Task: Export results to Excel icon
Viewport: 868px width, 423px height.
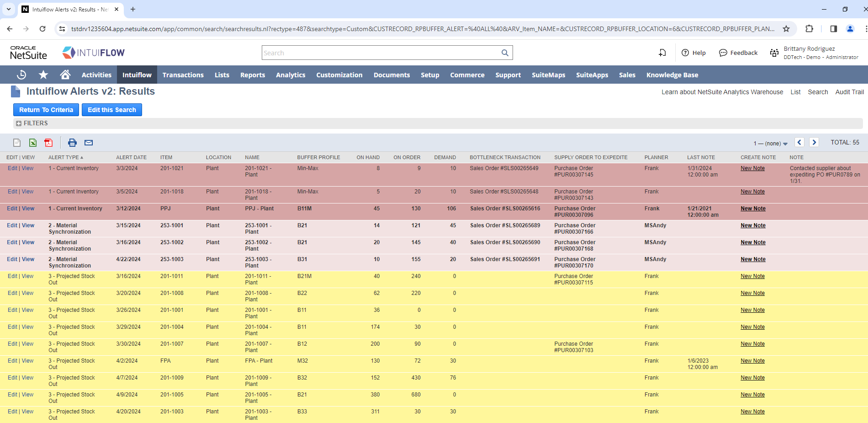Action: tap(33, 143)
